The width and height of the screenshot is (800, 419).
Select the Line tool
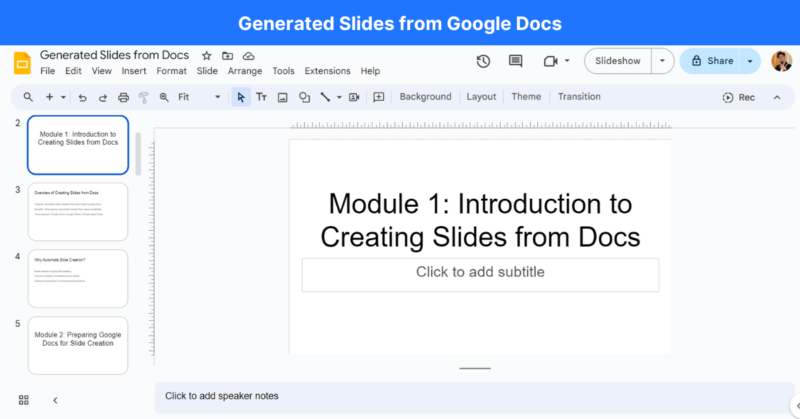click(325, 97)
